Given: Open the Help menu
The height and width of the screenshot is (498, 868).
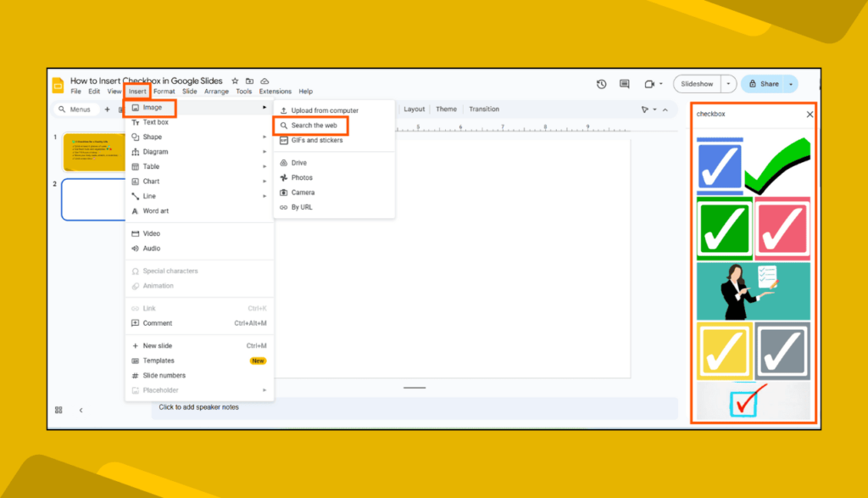Looking at the screenshot, I should pyautogui.click(x=305, y=92).
